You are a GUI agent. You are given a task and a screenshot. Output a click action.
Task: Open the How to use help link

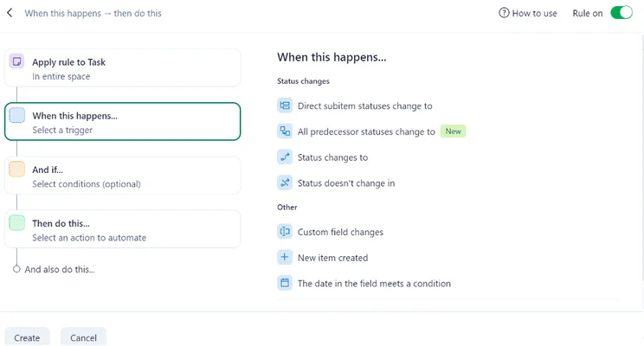point(528,13)
